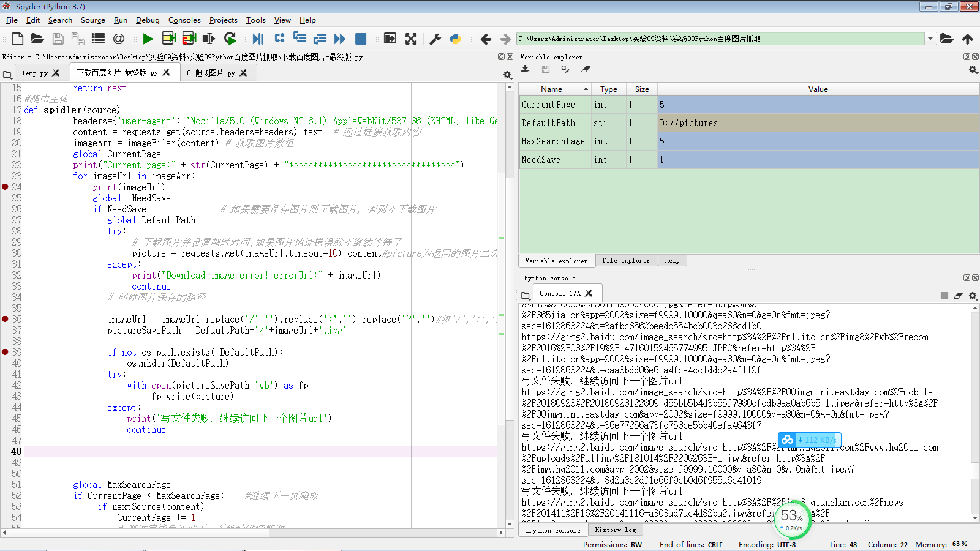The image size is (980, 551).
Task: Switch to the temp.py tab
Action: coord(37,72)
